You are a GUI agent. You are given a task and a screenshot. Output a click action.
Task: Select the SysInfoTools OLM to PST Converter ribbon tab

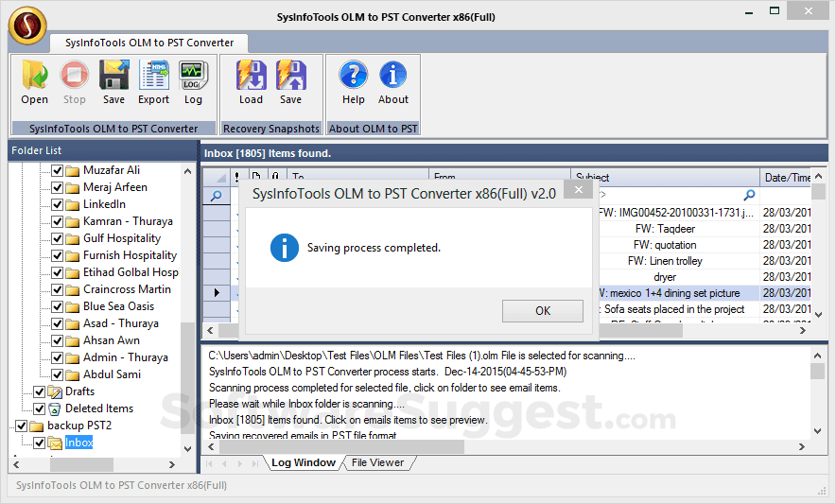click(149, 43)
